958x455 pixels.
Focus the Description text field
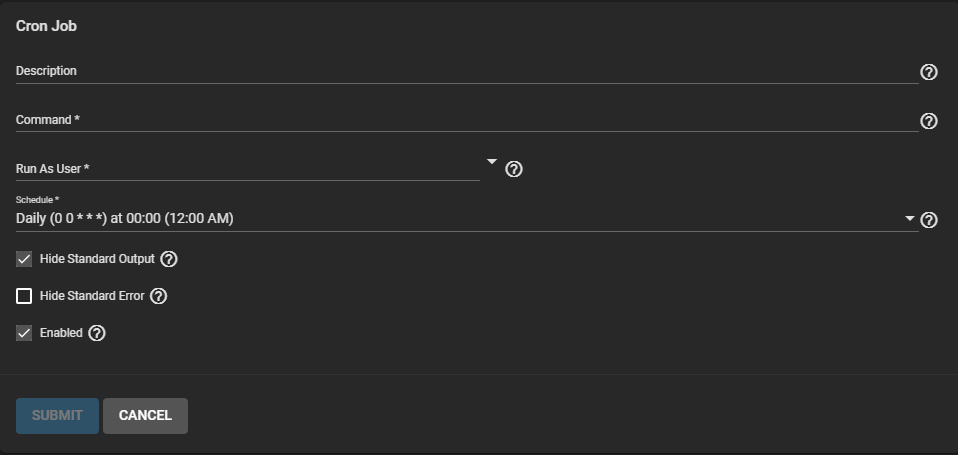[x=460, y=71]
